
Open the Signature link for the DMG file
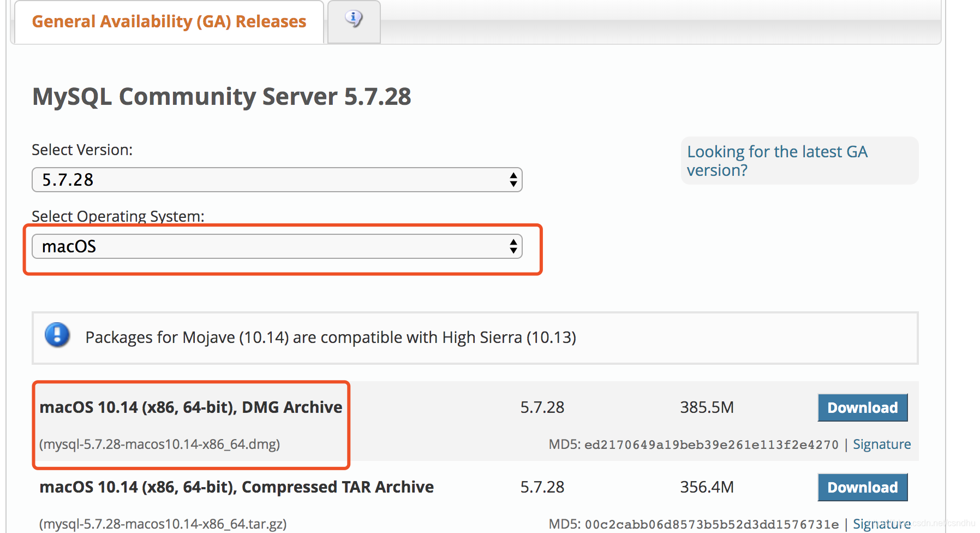[882, 445]
